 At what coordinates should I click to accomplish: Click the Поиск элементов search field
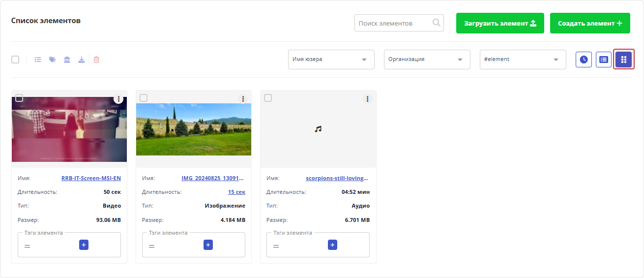394,23
